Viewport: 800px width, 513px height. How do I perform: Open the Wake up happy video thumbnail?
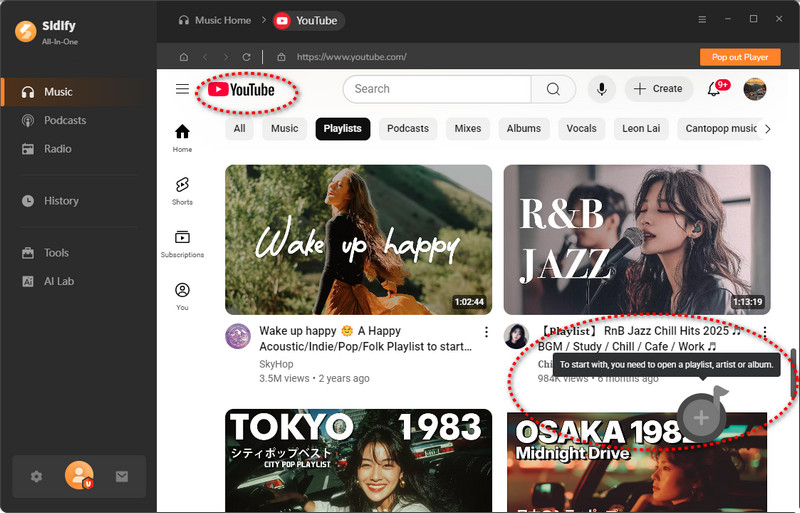[x=359, y=239]
